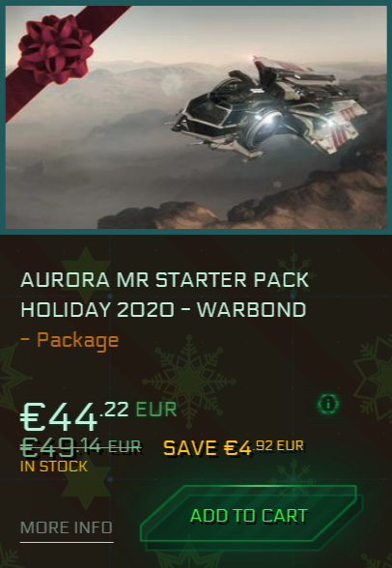
Task: Open the Aurora ship product image
Action: pos(196,117)
